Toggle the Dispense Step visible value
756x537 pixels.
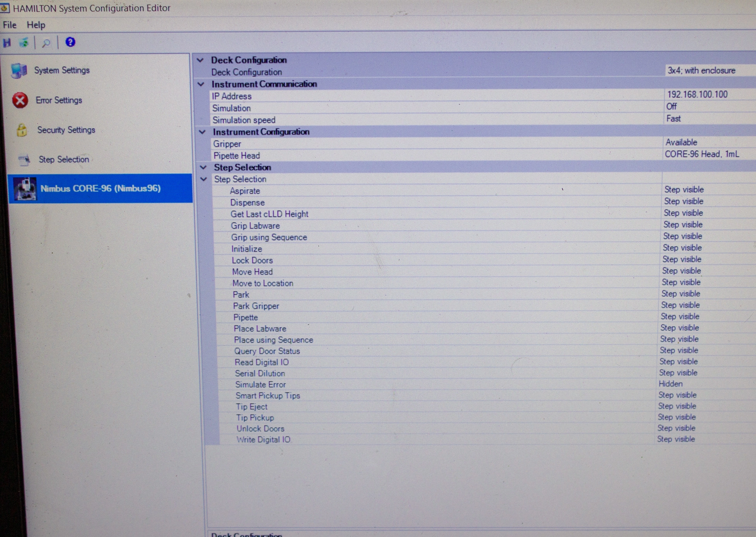pyautogui.click(x=684, y=201)
